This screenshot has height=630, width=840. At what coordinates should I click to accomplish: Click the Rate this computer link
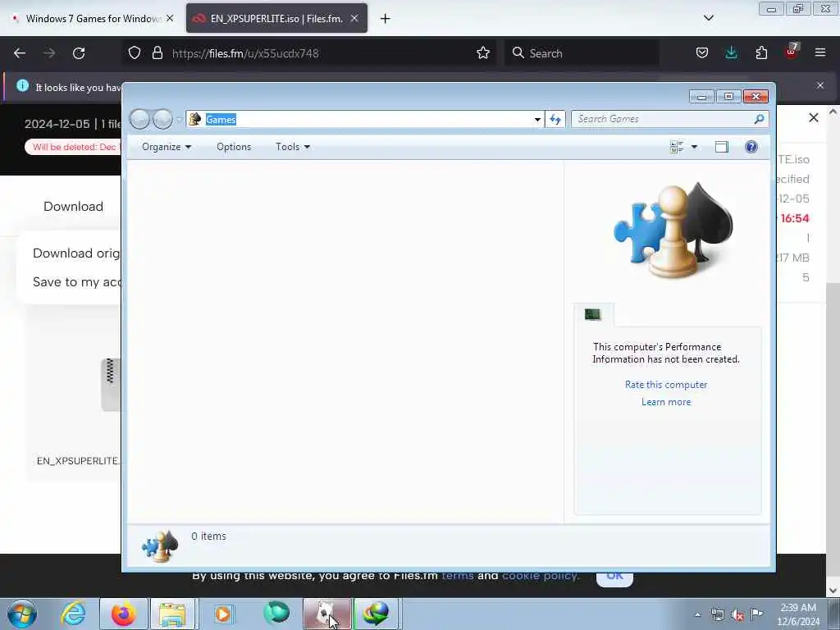coord(666,385)
